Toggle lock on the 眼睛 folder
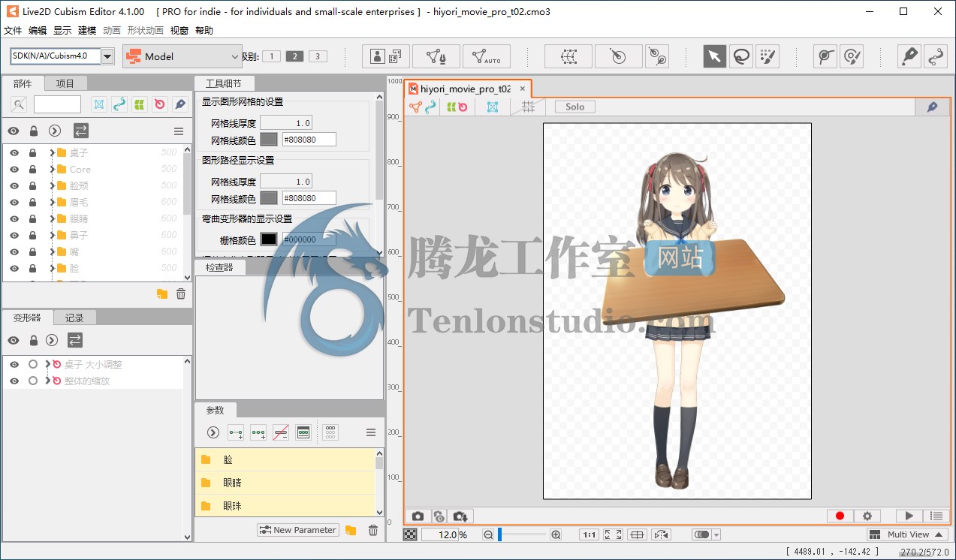This screenshot has height=560, width=956. click(32, 218)
